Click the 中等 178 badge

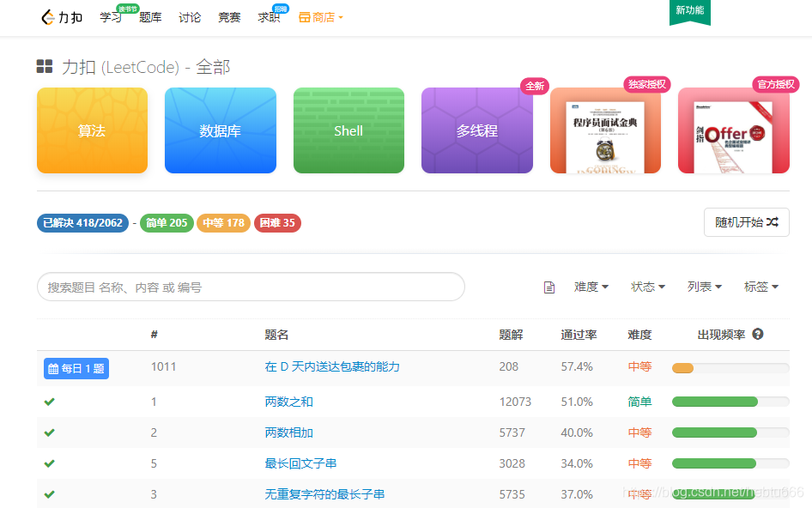224,223
